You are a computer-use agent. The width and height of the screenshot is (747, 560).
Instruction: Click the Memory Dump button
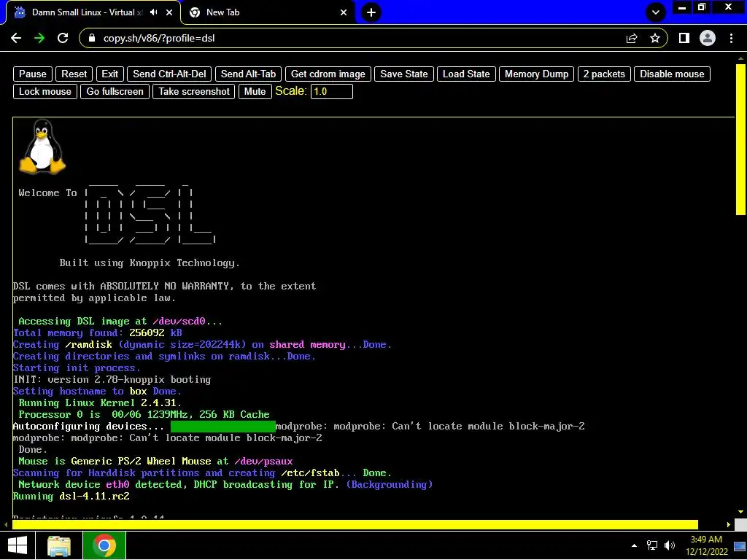coord(536,74)
